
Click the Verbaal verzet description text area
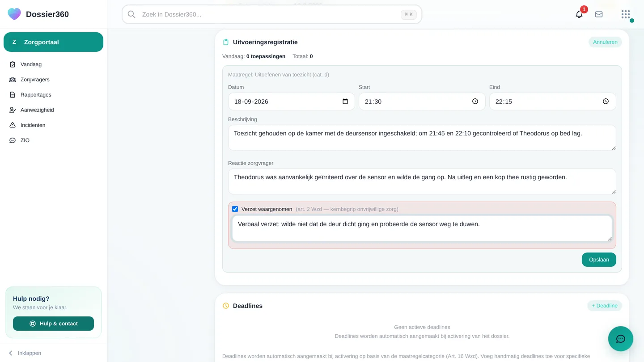[x=422, y=228]
